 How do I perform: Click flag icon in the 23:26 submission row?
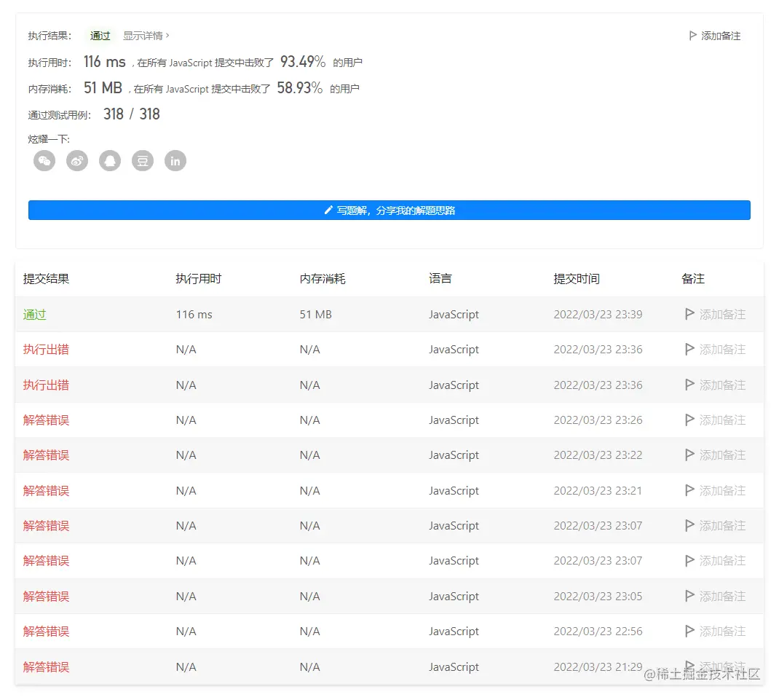pos(689,420)
